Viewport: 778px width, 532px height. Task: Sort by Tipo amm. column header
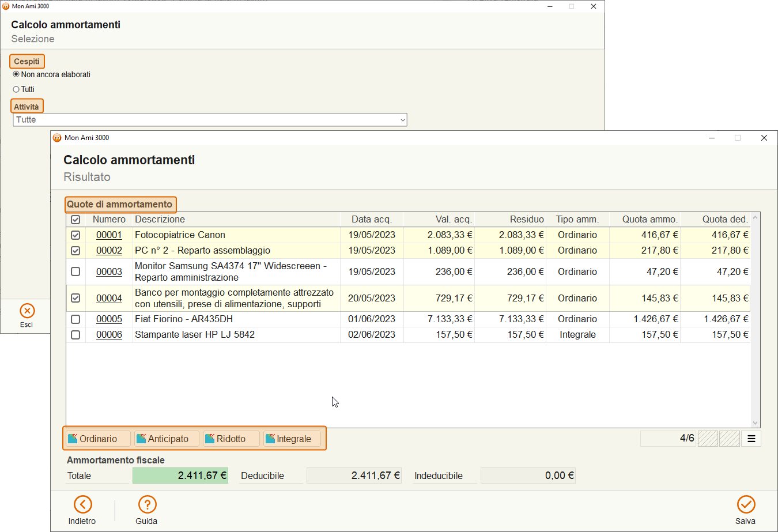coord(577,220)
